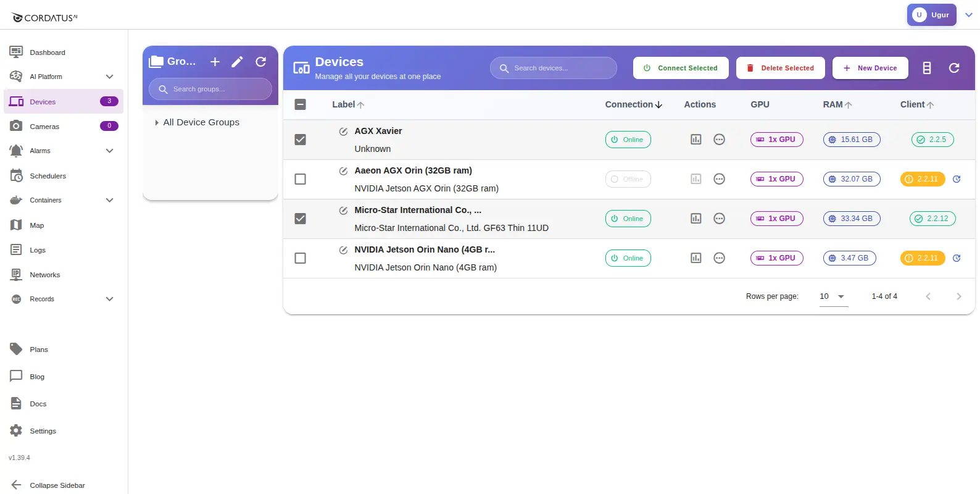Expand the Containers sidebar menu
This screenshot has height=494, width=980.
[63, 200]
